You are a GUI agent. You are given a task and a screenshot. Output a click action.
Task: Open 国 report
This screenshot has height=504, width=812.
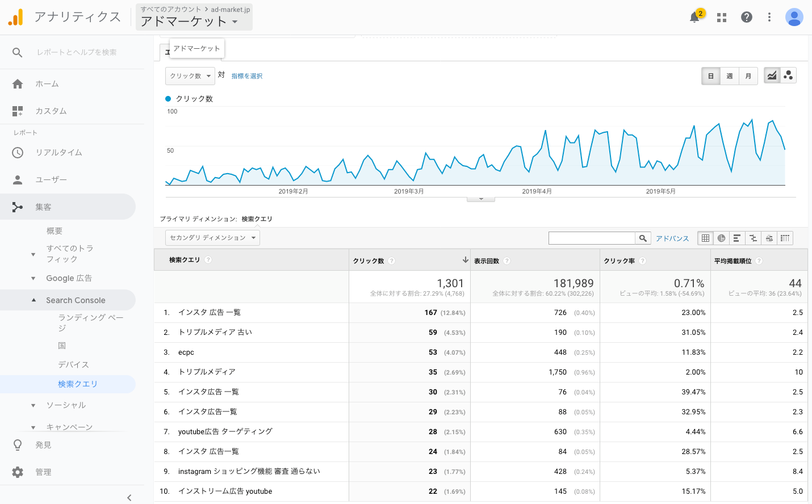pos(62,346)
